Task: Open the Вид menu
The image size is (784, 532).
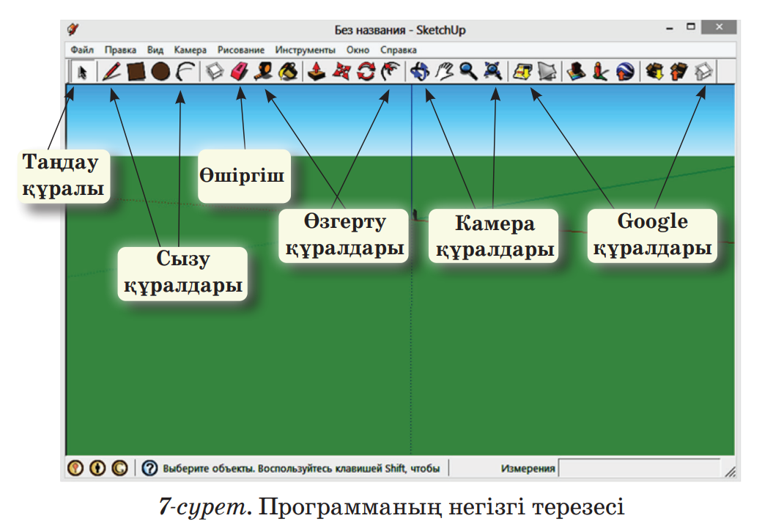Action: 155,50
